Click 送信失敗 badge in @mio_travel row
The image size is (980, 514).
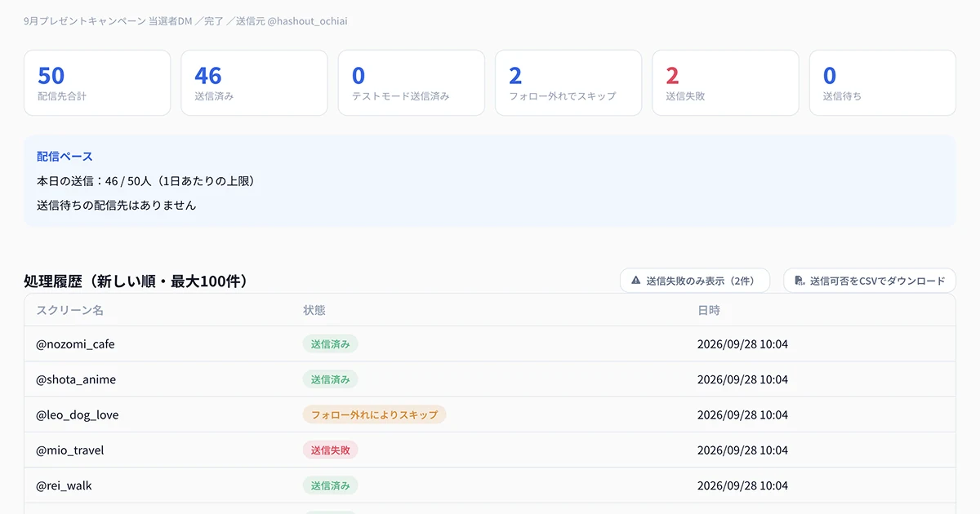coord(330,450)
